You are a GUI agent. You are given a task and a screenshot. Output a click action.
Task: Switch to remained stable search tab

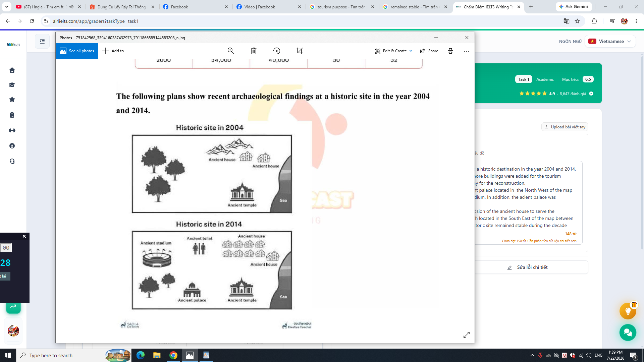click(x=416, y=7)
